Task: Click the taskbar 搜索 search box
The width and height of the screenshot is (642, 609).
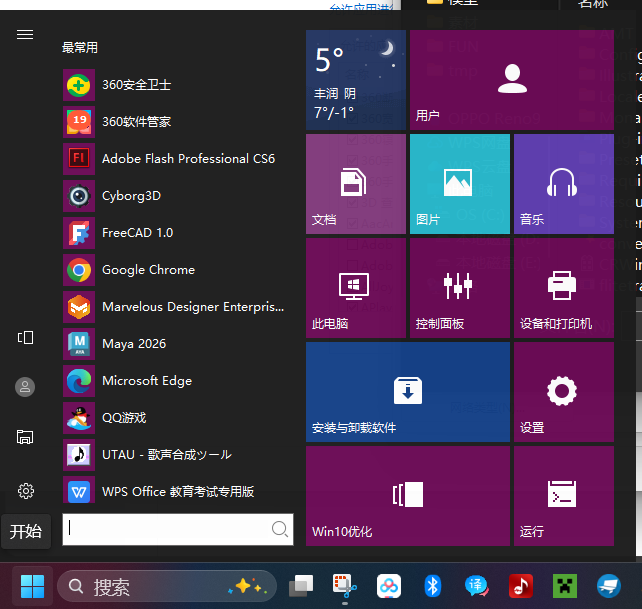Action: coord(167,586)
